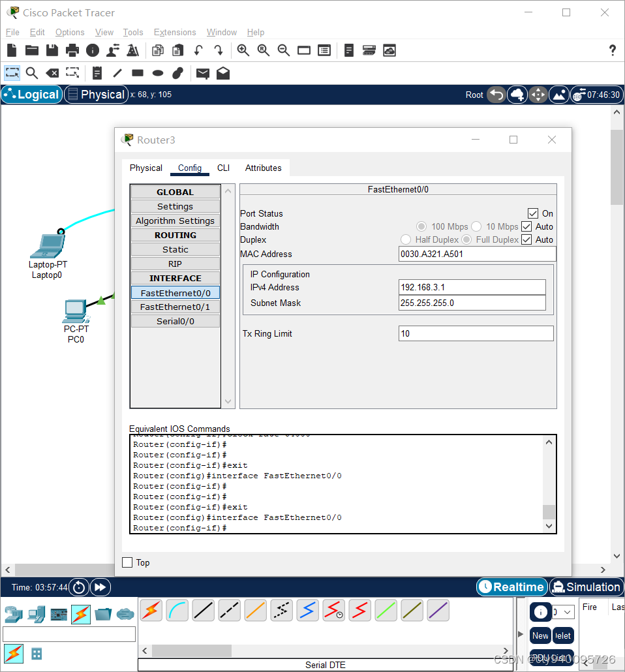
Task: Uncheck Port Status On checkbox
Action: [x=533, y=213]
